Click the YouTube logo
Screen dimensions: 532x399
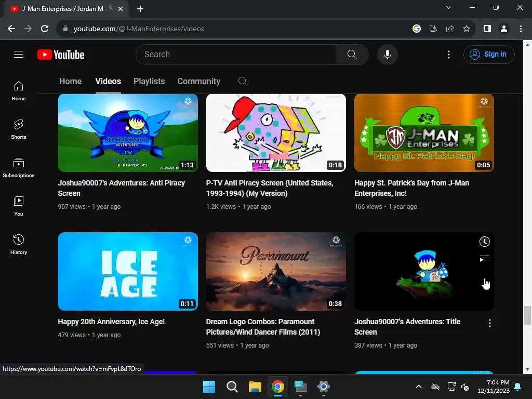tap(61, 55)
